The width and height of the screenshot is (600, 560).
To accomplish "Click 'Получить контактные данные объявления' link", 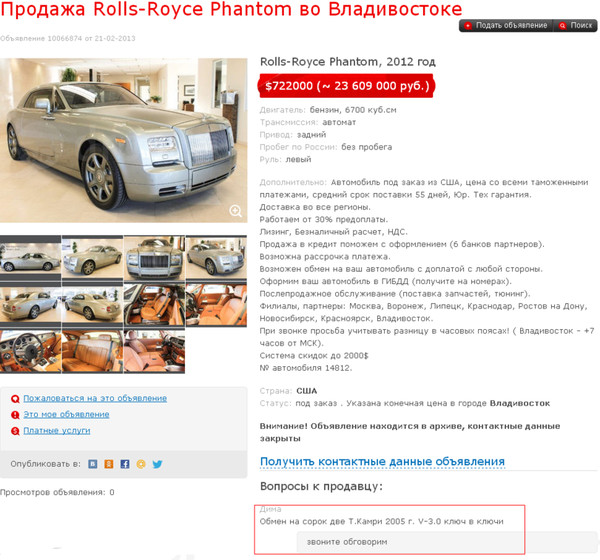I will [382, 461].
